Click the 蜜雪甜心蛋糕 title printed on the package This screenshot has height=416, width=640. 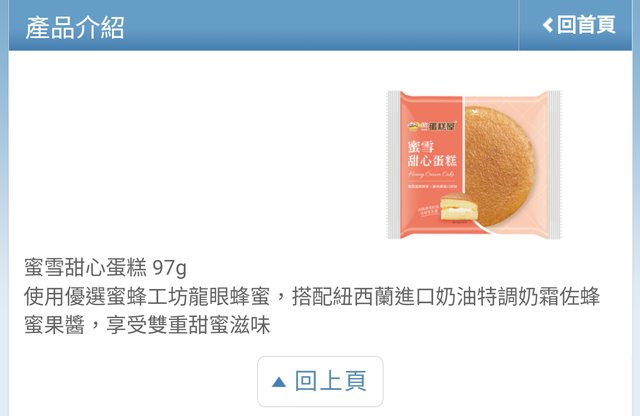point(432,154)
